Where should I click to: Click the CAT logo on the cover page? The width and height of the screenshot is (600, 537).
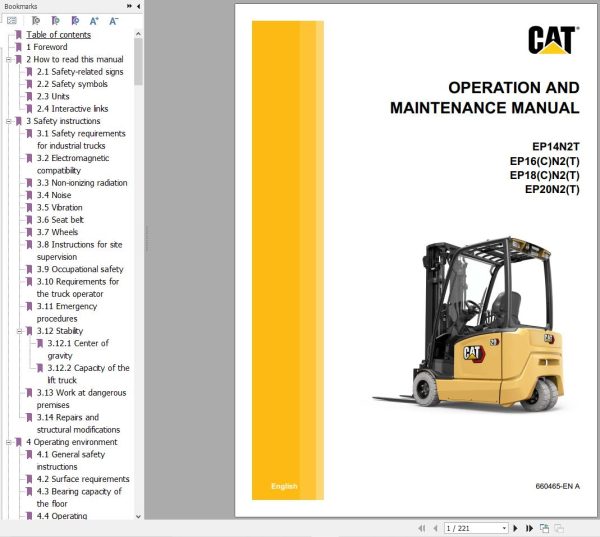point(553,40)
